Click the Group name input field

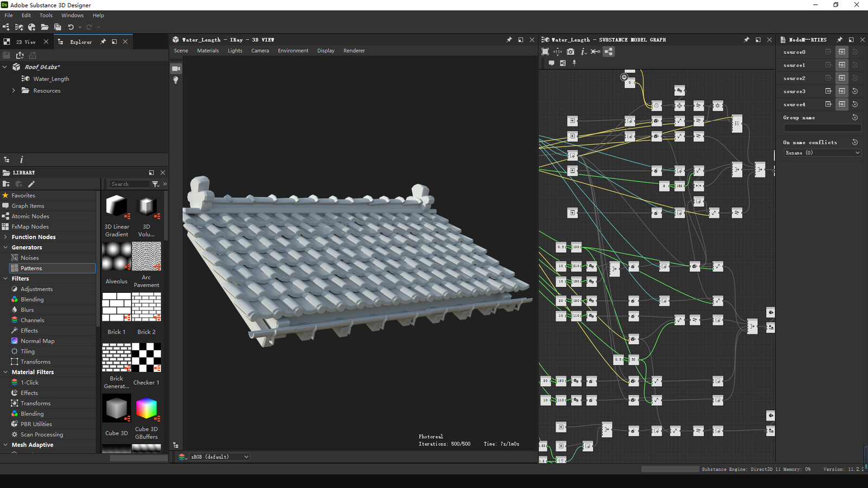pos(822,128)
